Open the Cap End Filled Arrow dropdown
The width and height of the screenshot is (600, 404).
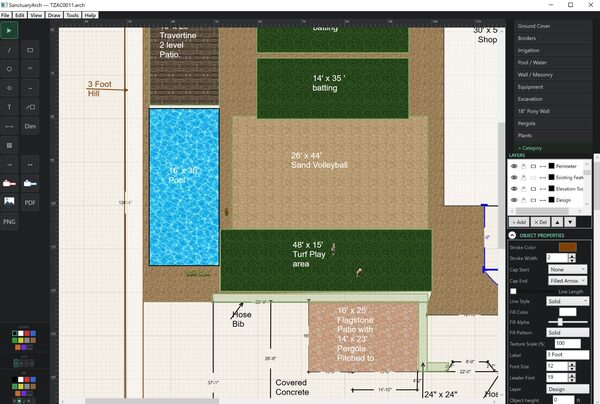(567, 280)
